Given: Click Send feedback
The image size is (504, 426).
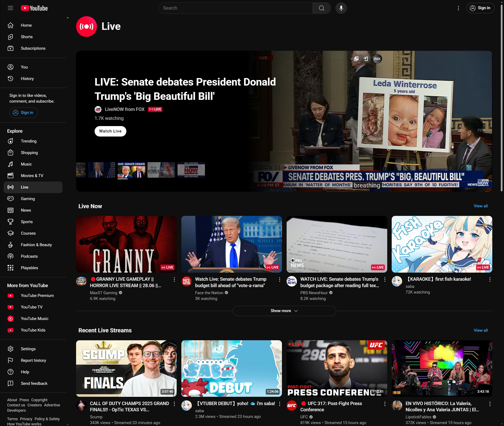Looking at the screenshot, I should click(33, 384).
